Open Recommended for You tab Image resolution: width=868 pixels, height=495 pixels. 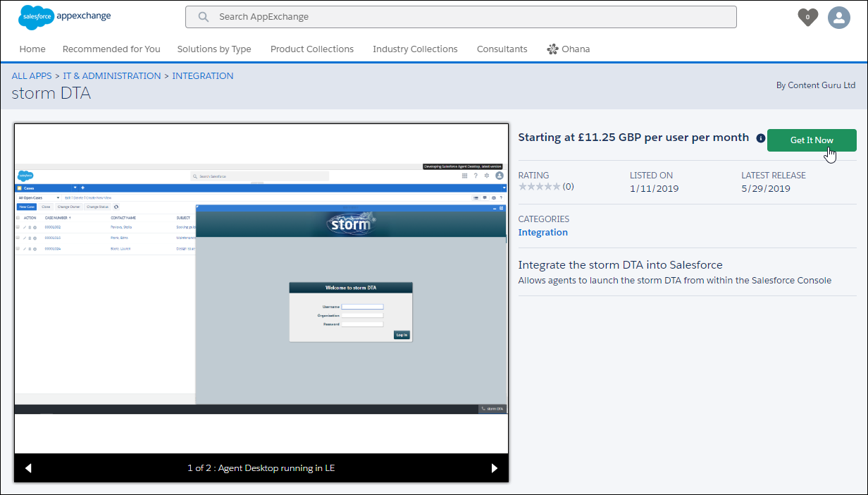[111, 49]
